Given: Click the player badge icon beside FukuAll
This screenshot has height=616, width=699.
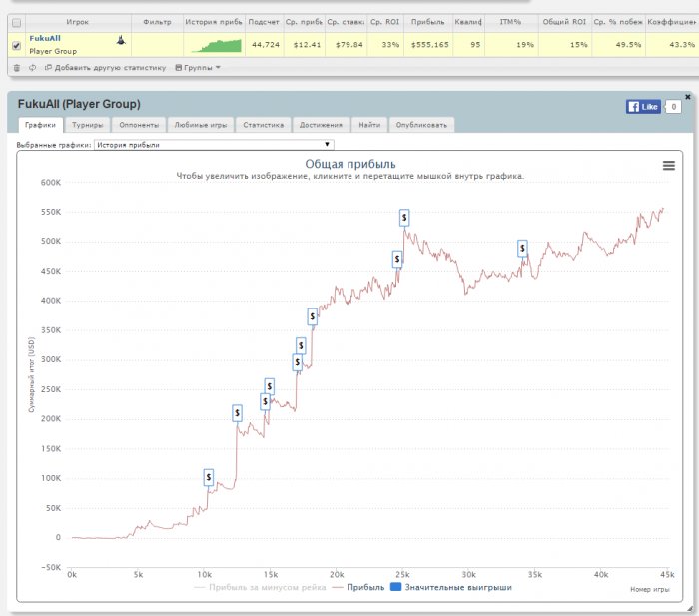Looking at the screenshot, I should 121,40.
